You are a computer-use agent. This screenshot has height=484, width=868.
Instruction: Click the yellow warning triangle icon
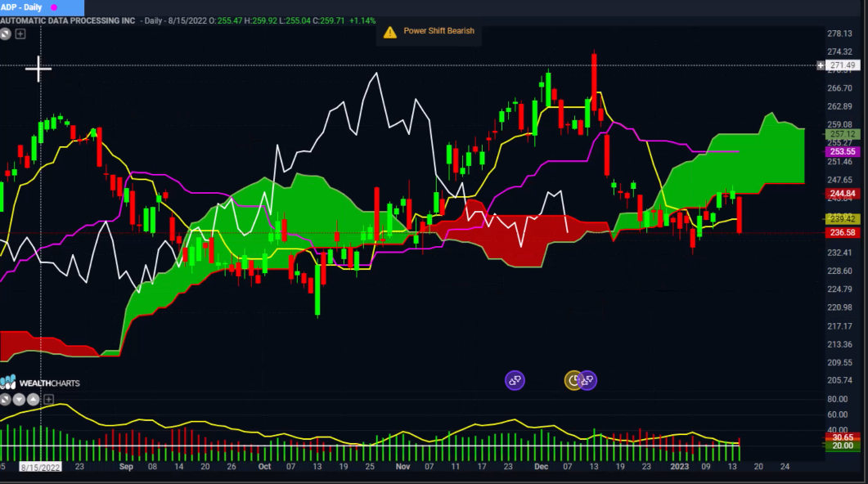[x=389, y=32]
